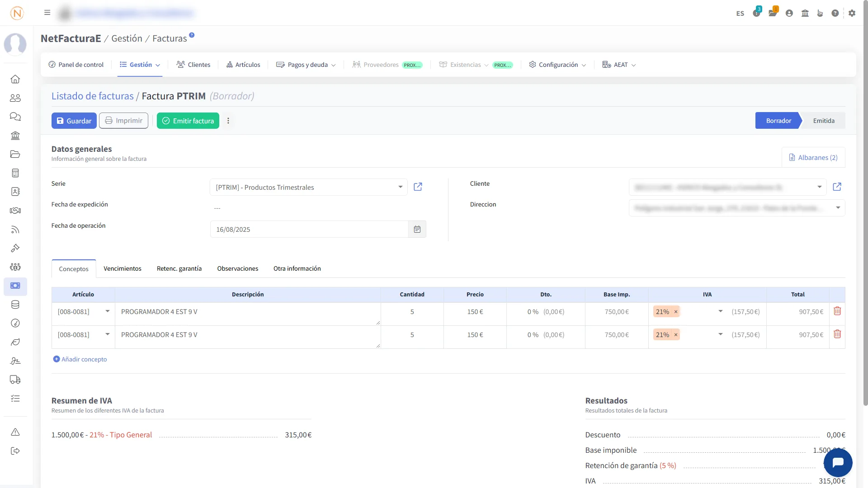The width and height of the screenshot is (868, 488).
Task: Click the Emitir factura button
Action: [188, 121]
